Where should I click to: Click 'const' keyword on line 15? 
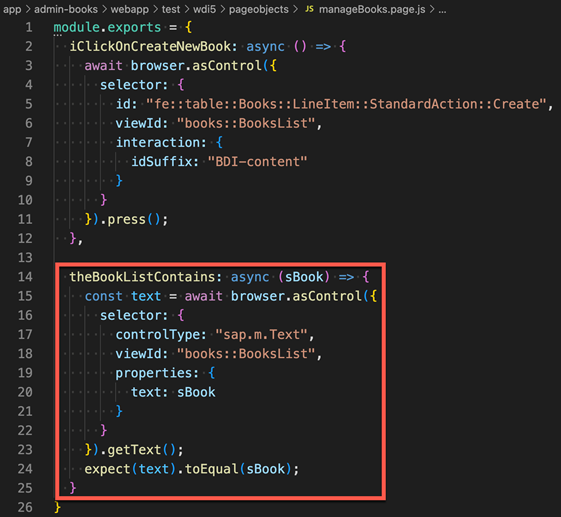click(x=104, y=296)
